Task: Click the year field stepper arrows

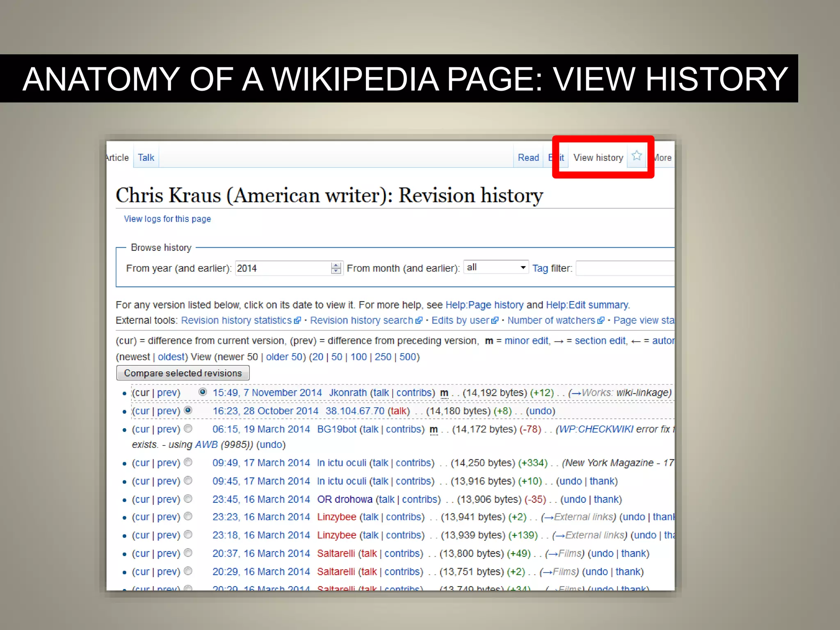Action: pyautogui.click(x=336, y=268)
